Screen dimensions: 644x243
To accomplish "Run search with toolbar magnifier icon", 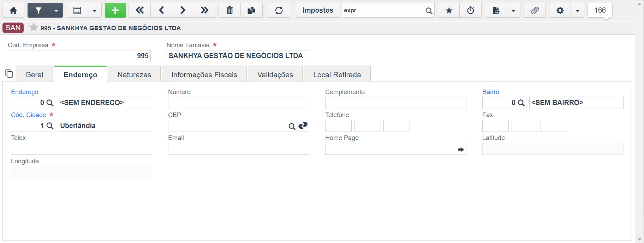I will pos(429,11).
